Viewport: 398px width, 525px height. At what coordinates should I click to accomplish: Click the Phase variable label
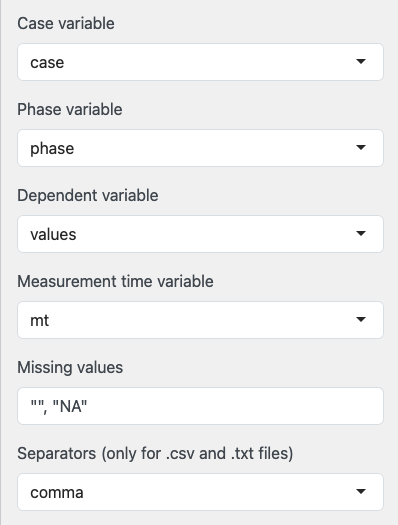(70, 109)
